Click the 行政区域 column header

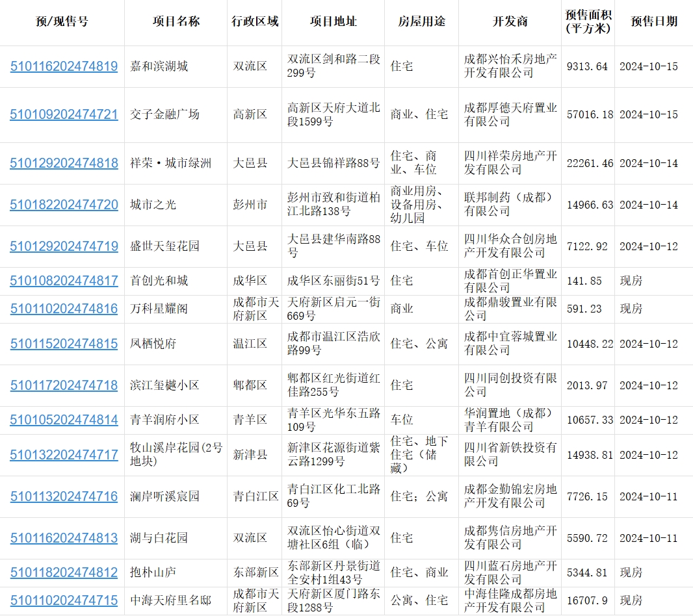pyautogui.click(x=255, y=21)
